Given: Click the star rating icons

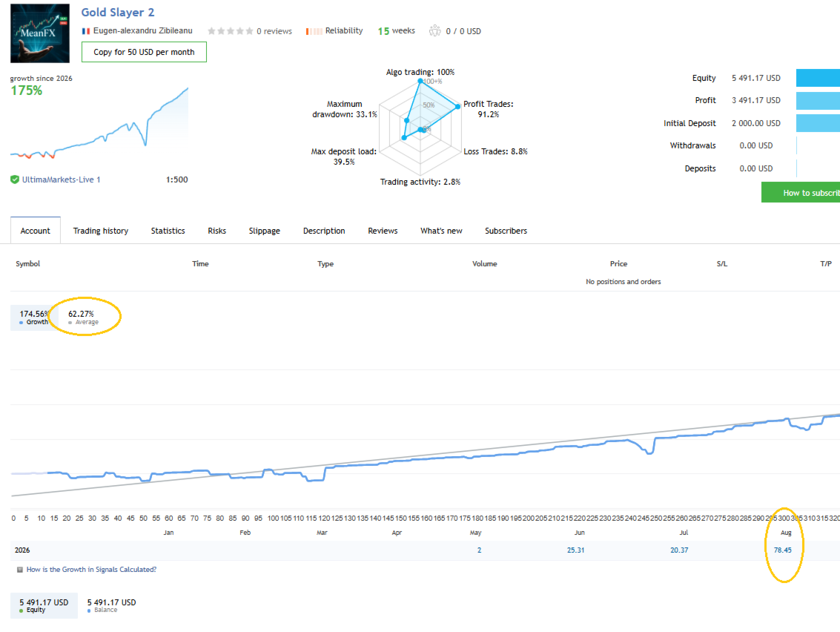Looking at the screenshot, I should (x=231, y=31).
